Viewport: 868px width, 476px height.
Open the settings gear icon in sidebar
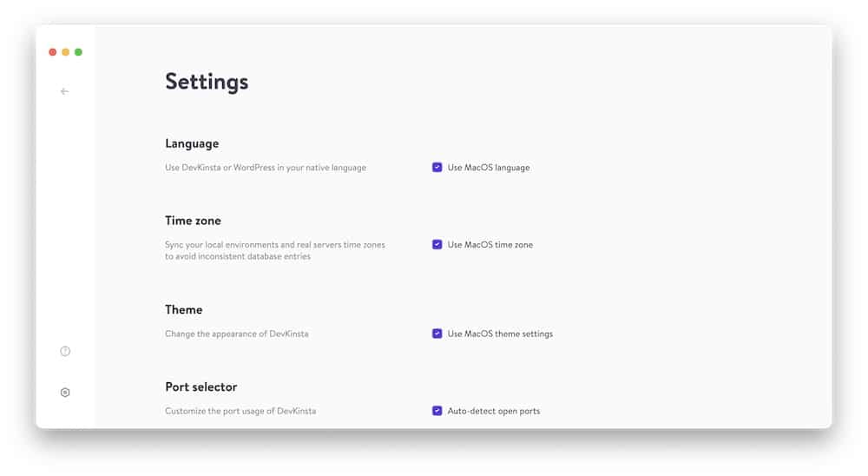tap(65, 393)
